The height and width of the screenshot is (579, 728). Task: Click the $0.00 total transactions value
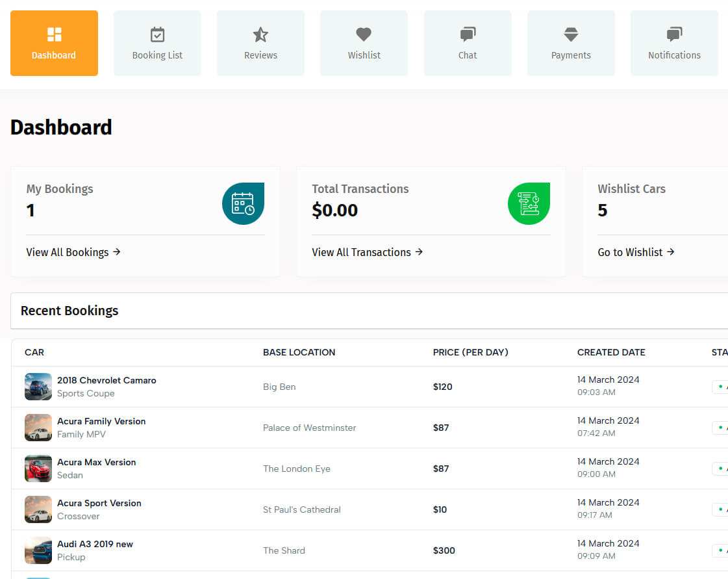pos(334,210)
